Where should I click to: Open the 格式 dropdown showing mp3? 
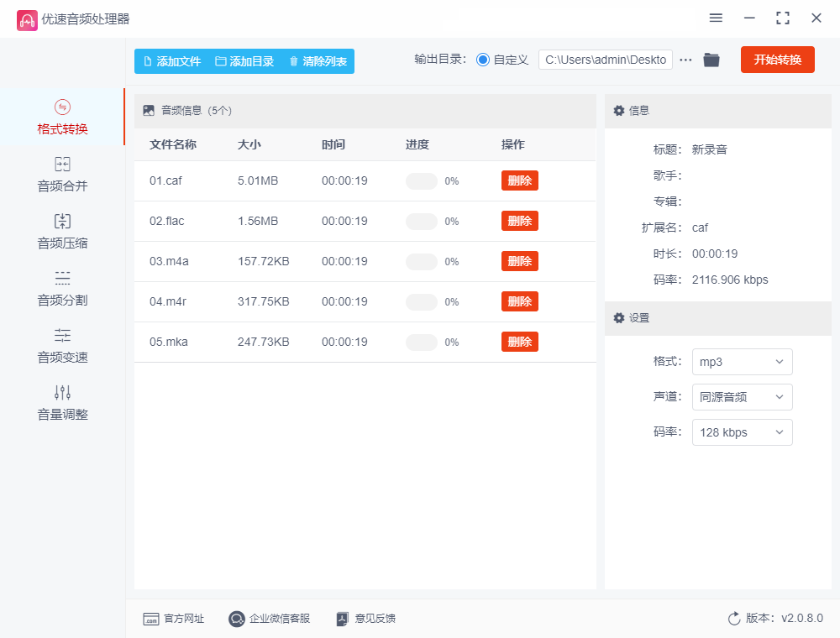coord(742,362)
